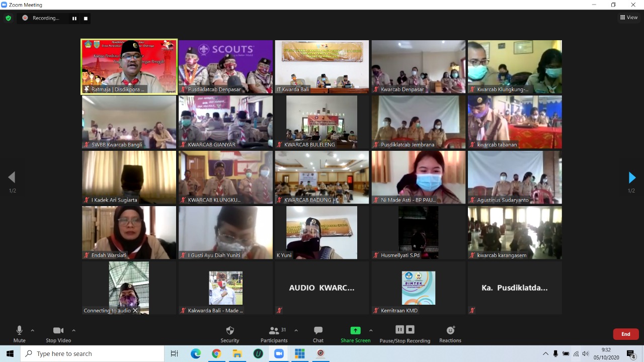
Task: Select the KWARCAB BULELENG video tile
Action: point(321,122)
